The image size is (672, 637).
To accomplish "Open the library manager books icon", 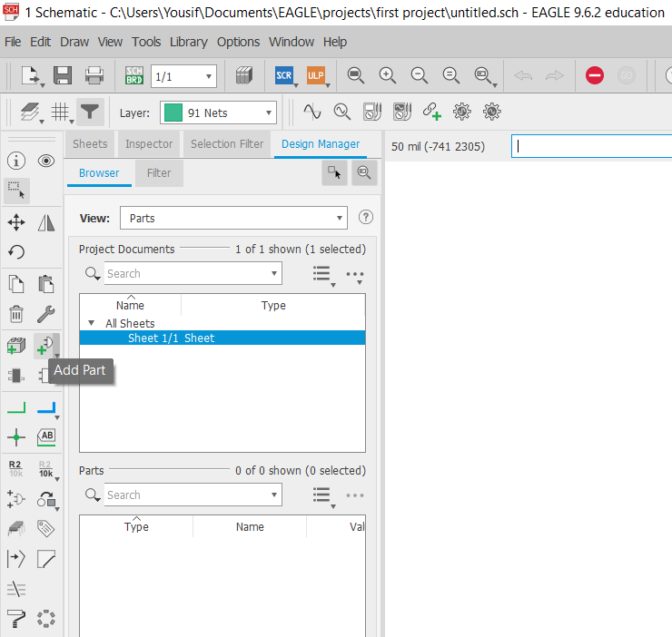I will (x=244, y=76).
